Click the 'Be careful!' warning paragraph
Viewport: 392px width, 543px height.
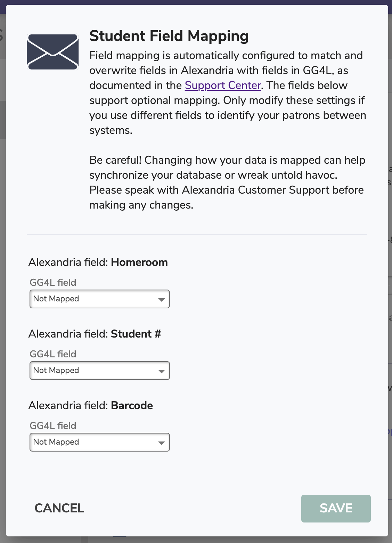pos(227,183)
